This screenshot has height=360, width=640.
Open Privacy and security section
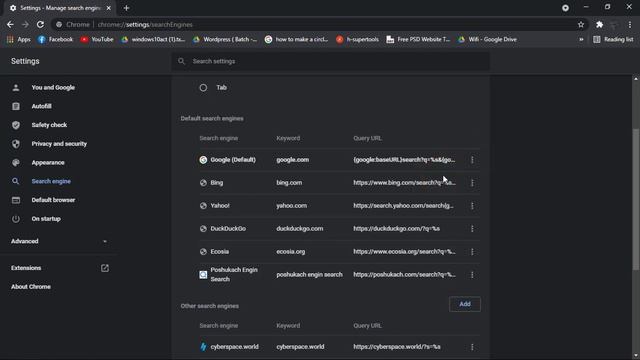(59, 144)
